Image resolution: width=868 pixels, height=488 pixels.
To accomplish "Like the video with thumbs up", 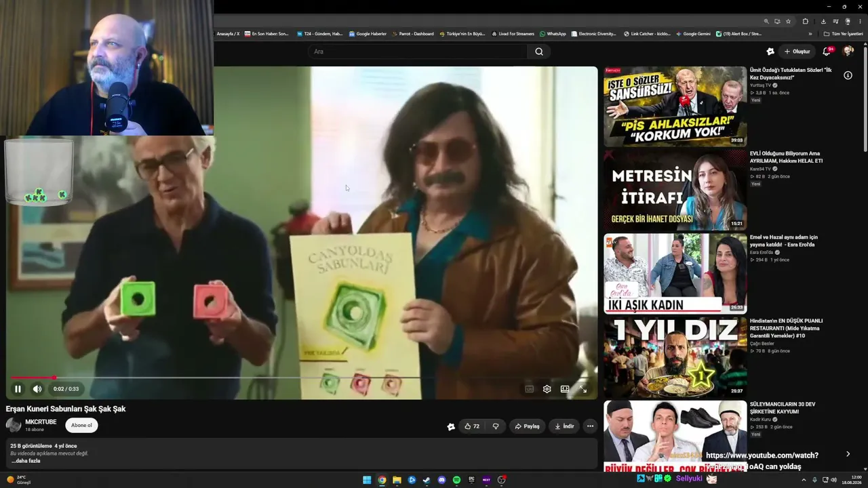I will click(x=471, y=426).
